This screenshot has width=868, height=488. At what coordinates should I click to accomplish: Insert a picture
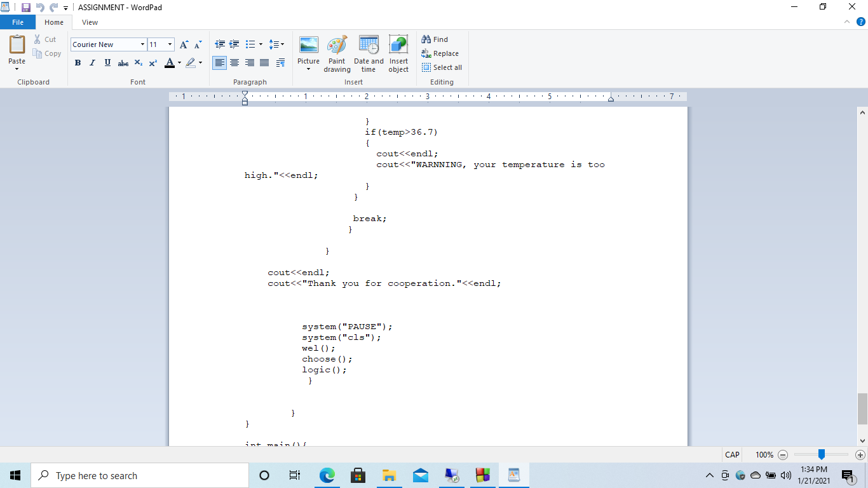click(309, 46)
